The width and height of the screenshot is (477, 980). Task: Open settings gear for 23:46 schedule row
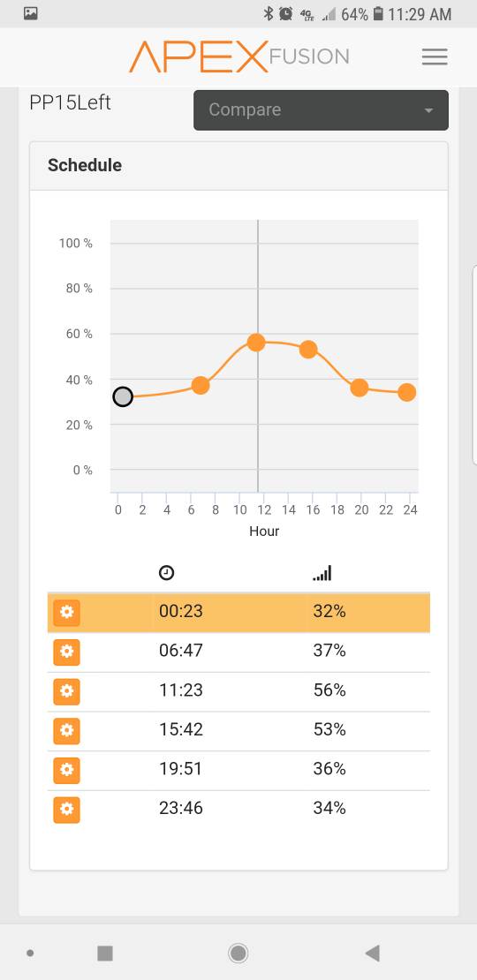(66, 810)
